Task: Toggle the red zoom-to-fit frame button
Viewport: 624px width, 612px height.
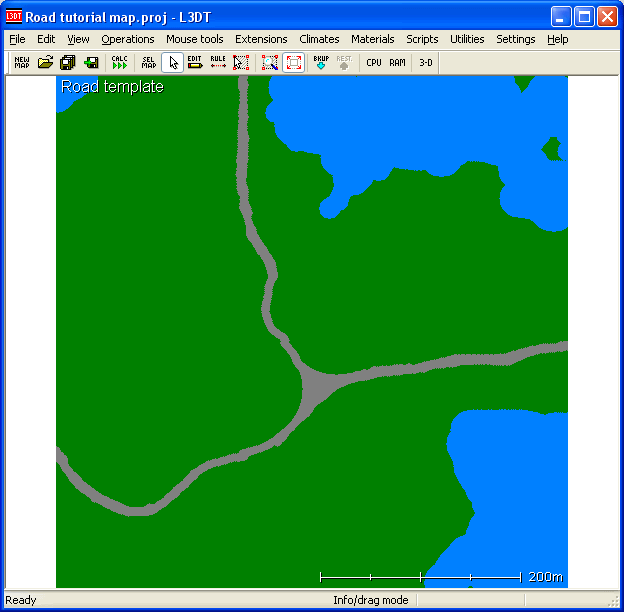Action: click(x=293, y=63)
